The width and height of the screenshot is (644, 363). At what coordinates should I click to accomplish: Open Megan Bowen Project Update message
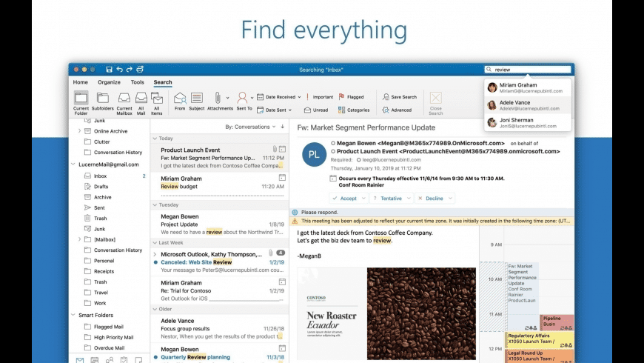pyautogui.click(x=220, y=224)
